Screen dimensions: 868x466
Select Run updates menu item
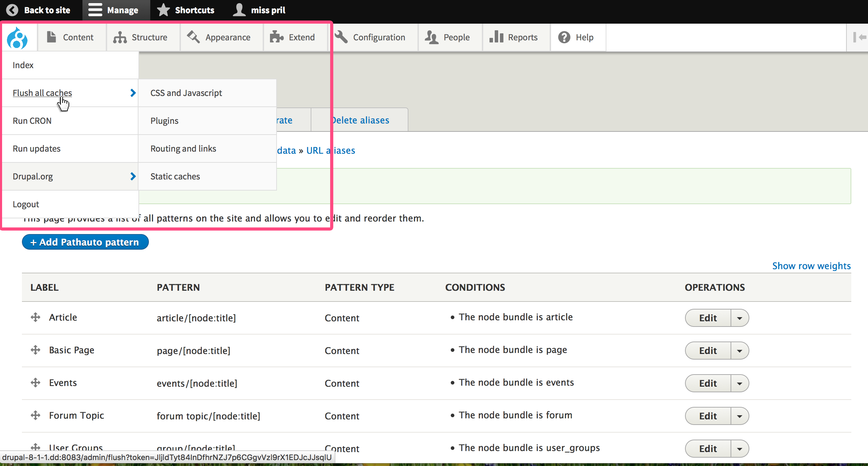click(70, 148)
